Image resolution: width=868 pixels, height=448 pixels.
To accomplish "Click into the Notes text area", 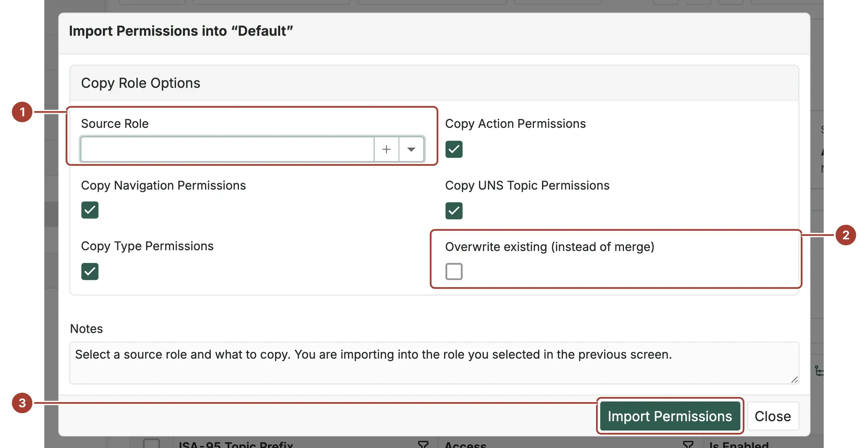I will (x=434, y=363).
